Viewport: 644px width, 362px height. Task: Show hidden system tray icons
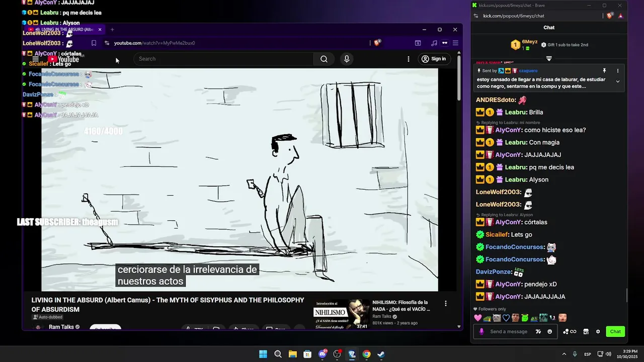563,354
